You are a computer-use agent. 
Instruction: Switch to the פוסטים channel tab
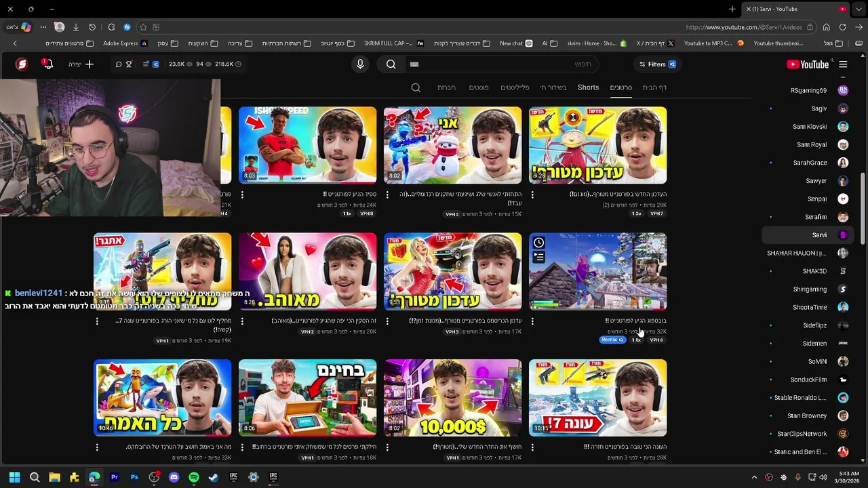(479, 87)
